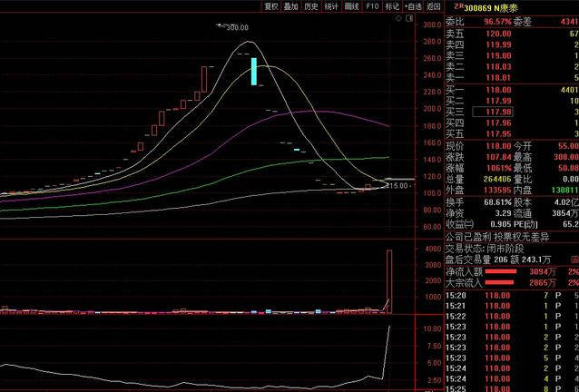Image resolution: width=579 pixels, height=392 pixels.
Task: Open the 统计 statistics toolbar item
Action: pos(331,6)
